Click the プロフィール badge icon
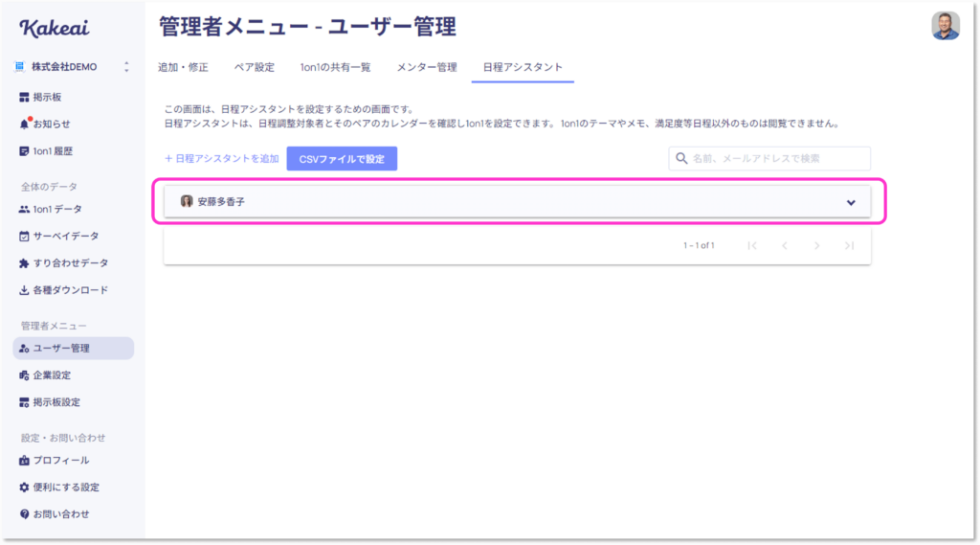Screen dimensions: 980x545 pyautogui.click(x=24, y=460)
